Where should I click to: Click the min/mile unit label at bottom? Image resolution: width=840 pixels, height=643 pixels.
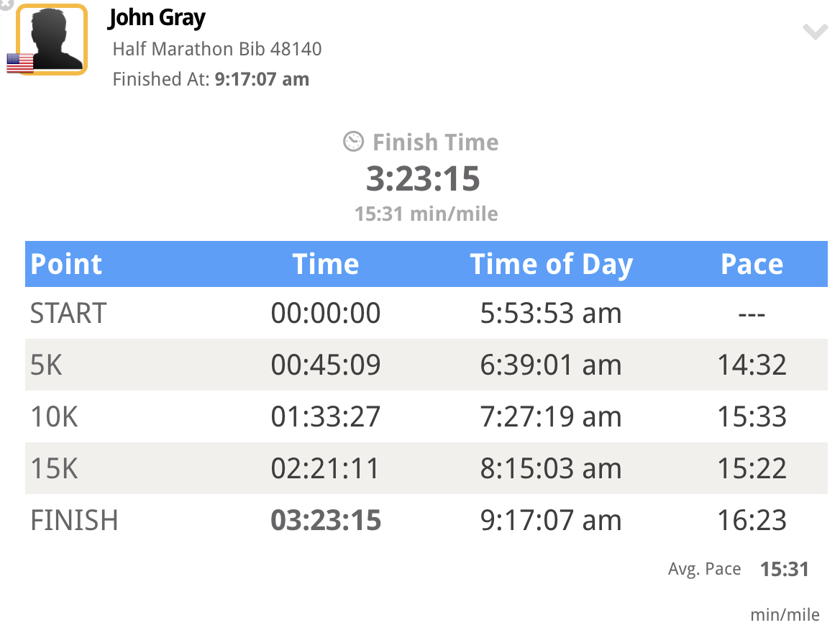(785, 615)
